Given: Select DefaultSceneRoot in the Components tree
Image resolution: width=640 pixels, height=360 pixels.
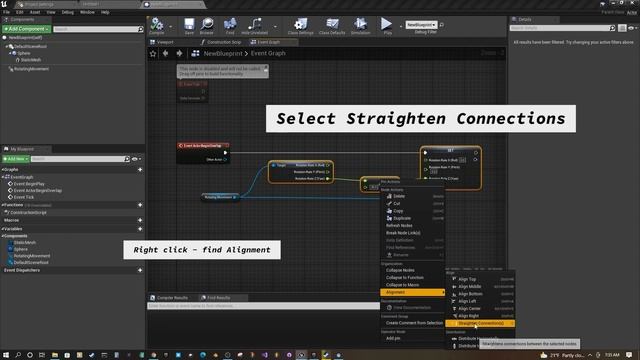Looking at the screenshot, I should coord(30,47).
